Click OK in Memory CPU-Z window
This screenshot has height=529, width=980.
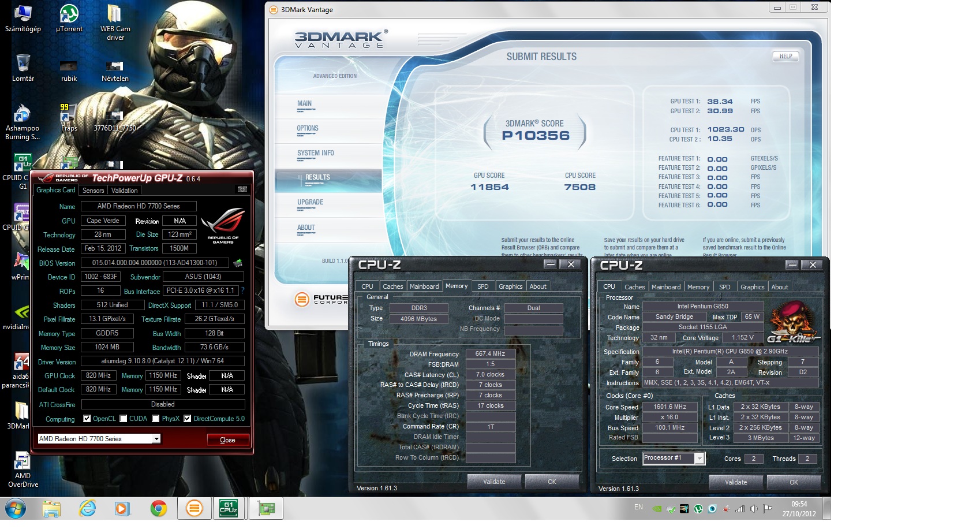click(x=552, y=482)
